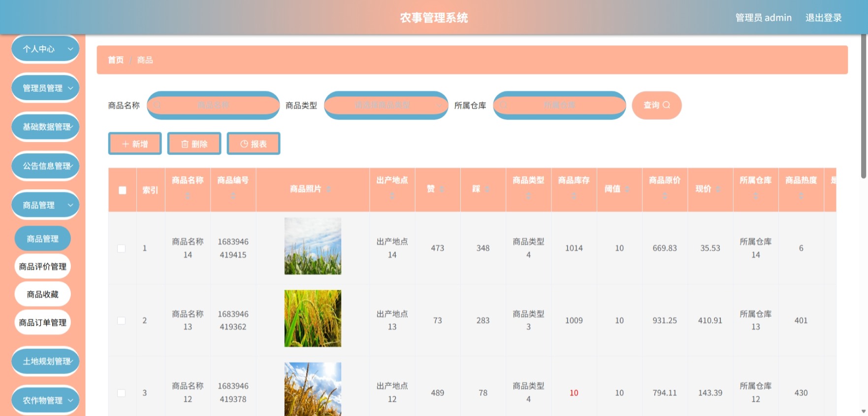Click the 现价 value 143.39
Image resolution: width=868 pixels, height=416 pixels.
pos(710,393)
